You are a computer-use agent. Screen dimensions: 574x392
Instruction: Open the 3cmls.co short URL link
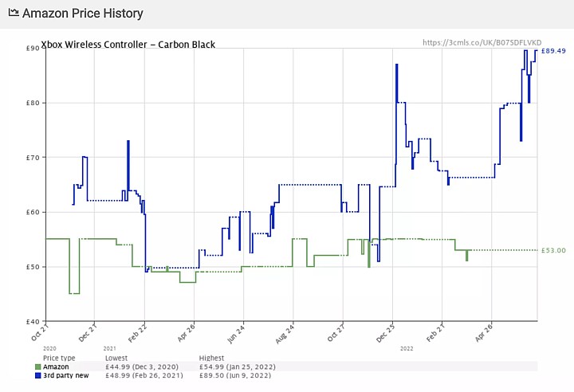tap(482, 42)
